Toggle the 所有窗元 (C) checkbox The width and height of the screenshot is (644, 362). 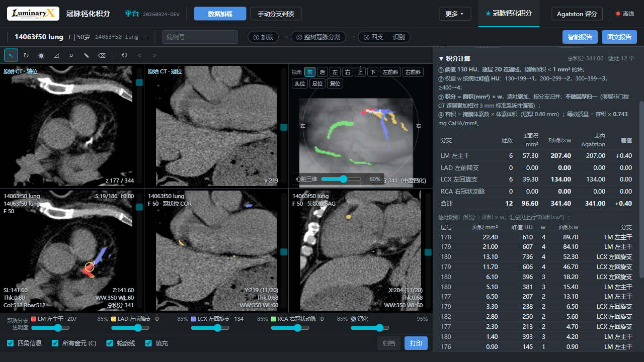pyautogui.click(x=55, y=343)
